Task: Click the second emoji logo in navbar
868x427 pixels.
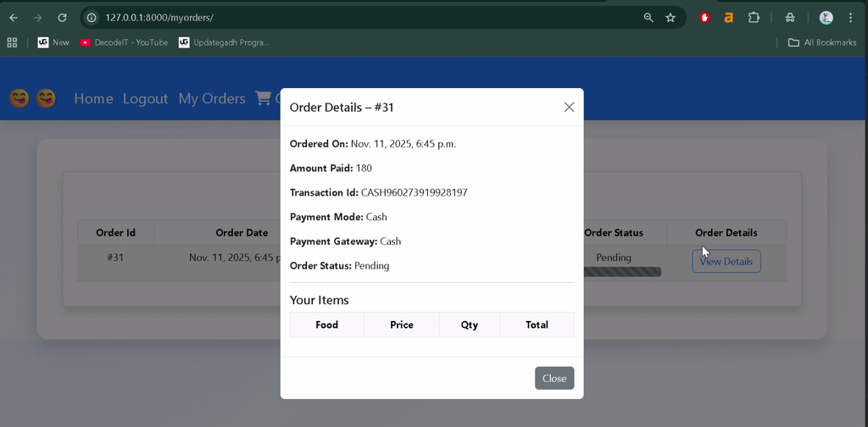Action: (x=46, y=98)
